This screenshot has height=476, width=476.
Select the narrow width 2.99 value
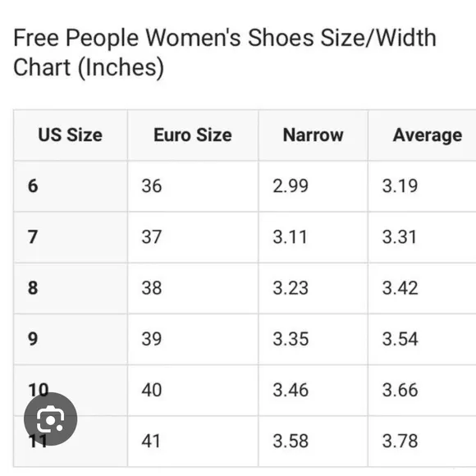pos(291,185)
